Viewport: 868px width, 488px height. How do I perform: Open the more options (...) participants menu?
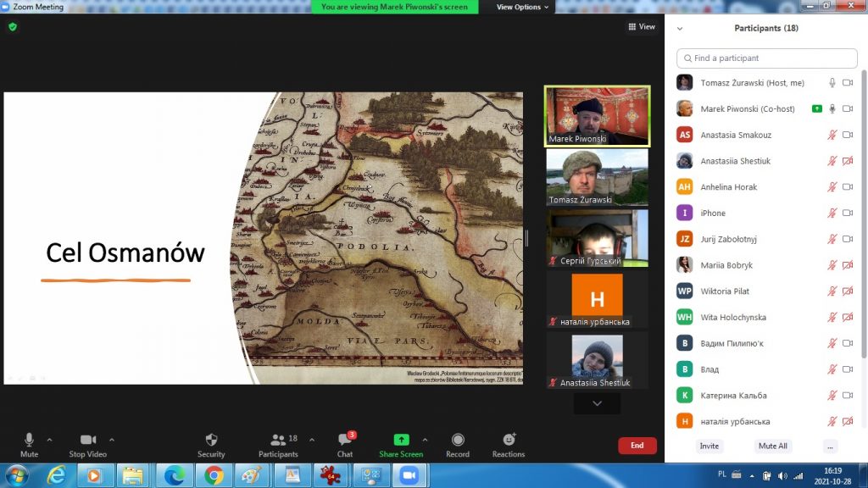[830, 446]
